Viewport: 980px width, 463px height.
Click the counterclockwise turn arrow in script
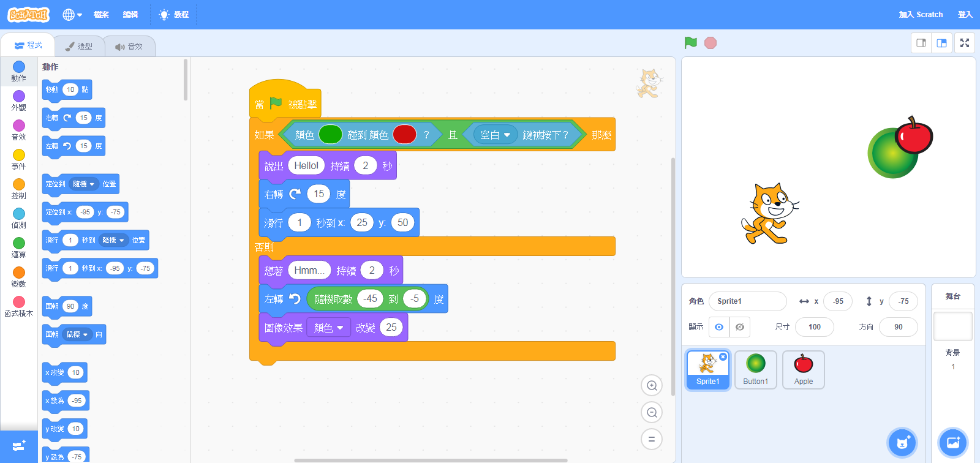(295, 299)
